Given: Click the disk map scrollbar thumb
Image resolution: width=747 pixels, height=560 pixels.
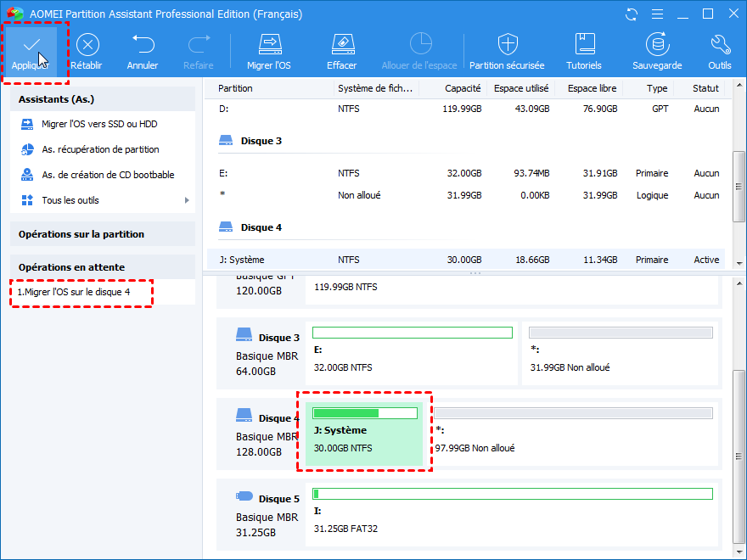Looking at the screenshot, I should (739, 457).
